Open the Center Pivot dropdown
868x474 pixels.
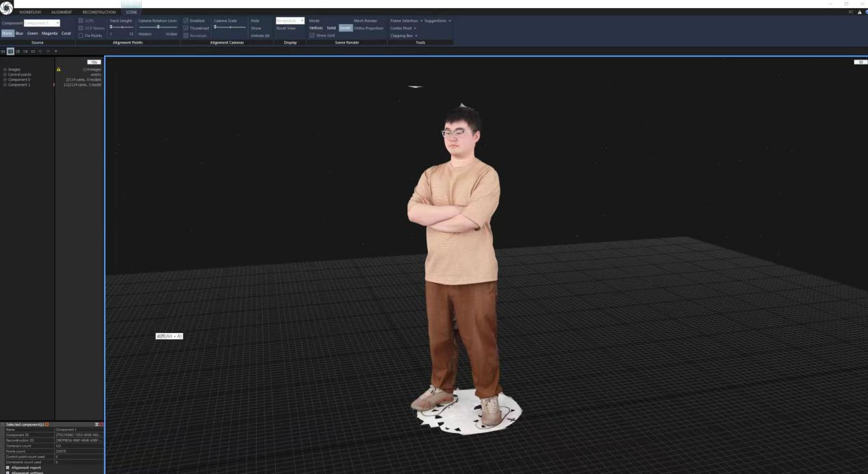pyautogui.click(x=403, y=28)
